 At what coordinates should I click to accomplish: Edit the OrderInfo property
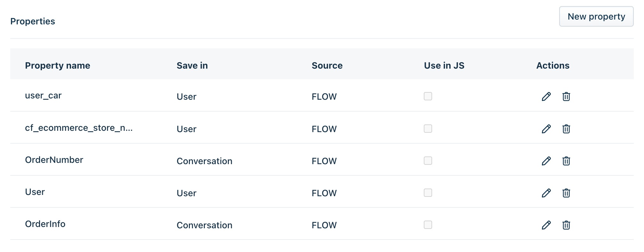[x=546, y=225]
